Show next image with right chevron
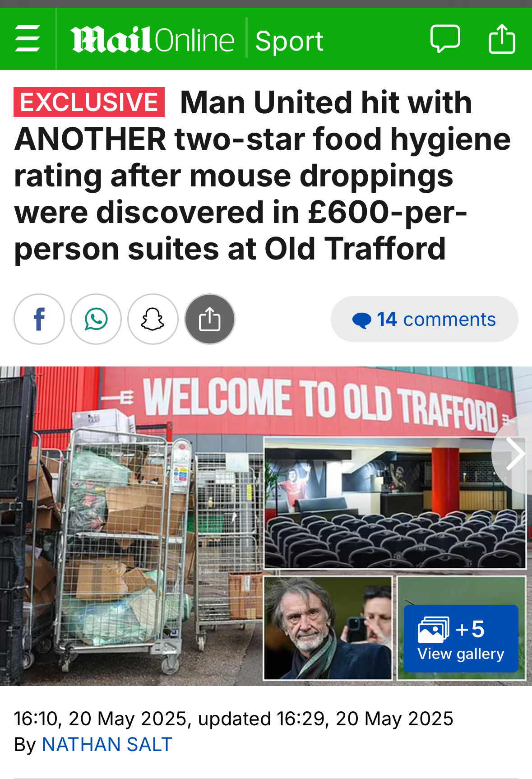 [514, 454]
